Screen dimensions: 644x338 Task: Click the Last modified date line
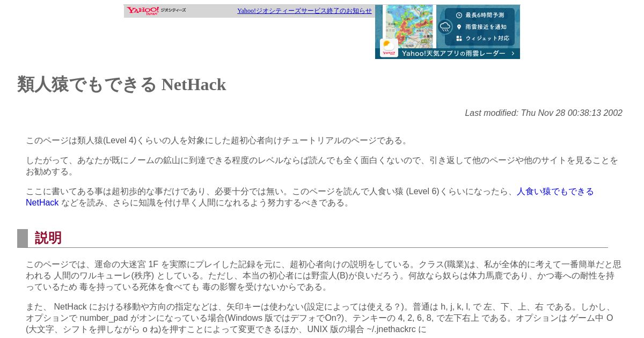tap(544, 113)
